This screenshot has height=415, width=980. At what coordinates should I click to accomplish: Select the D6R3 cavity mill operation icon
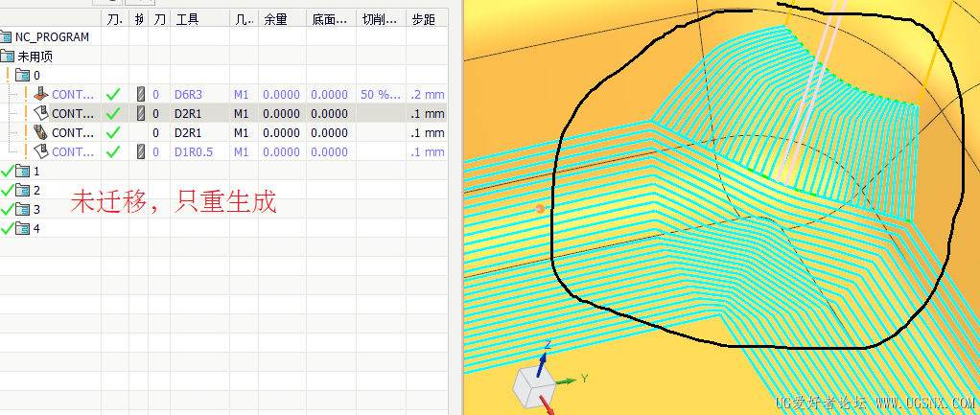(x=41, y=94)
